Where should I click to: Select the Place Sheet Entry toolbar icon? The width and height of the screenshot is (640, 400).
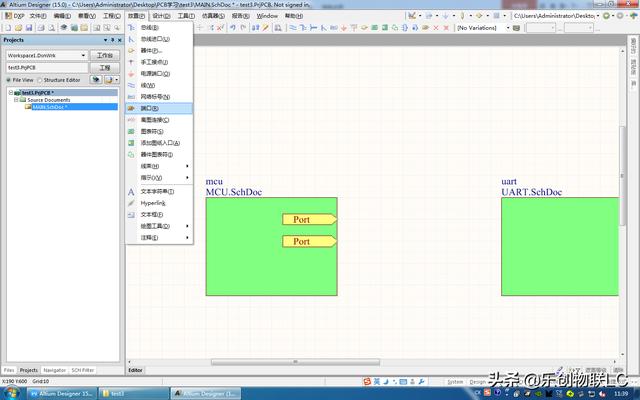pos(384,28)
